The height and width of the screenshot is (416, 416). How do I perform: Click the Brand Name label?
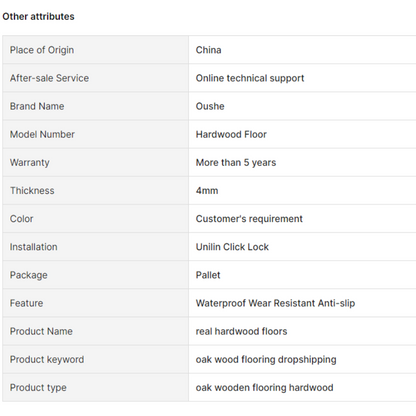click(37, 106)
